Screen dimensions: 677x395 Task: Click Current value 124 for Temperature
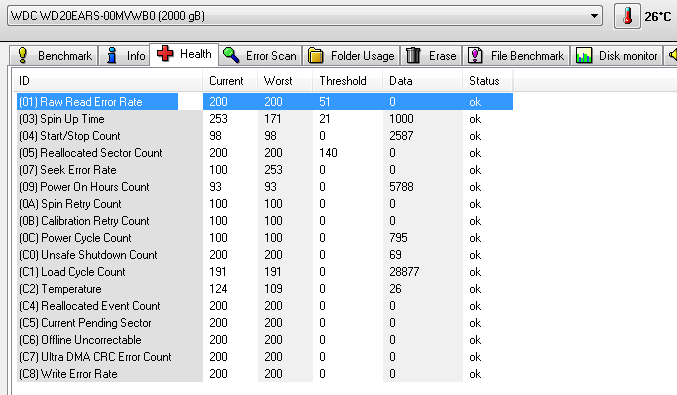218,289
